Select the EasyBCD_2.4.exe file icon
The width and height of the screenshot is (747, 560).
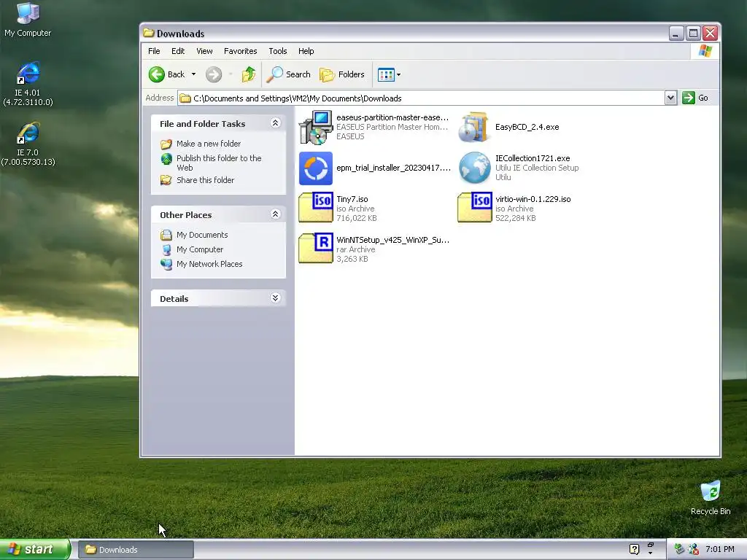[x=474, y=127]
